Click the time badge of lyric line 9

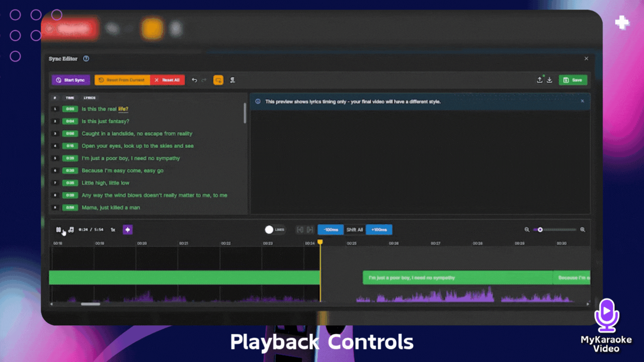(x=69, y=208)
